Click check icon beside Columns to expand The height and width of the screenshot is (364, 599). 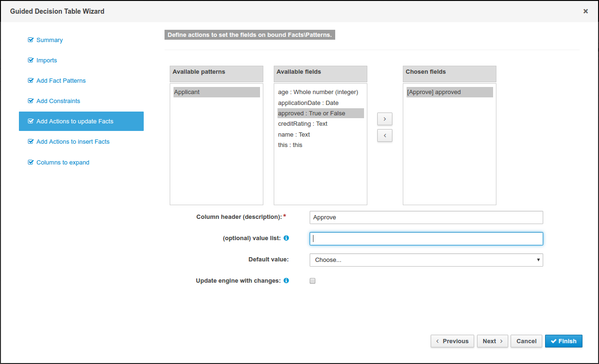(31, 163)
